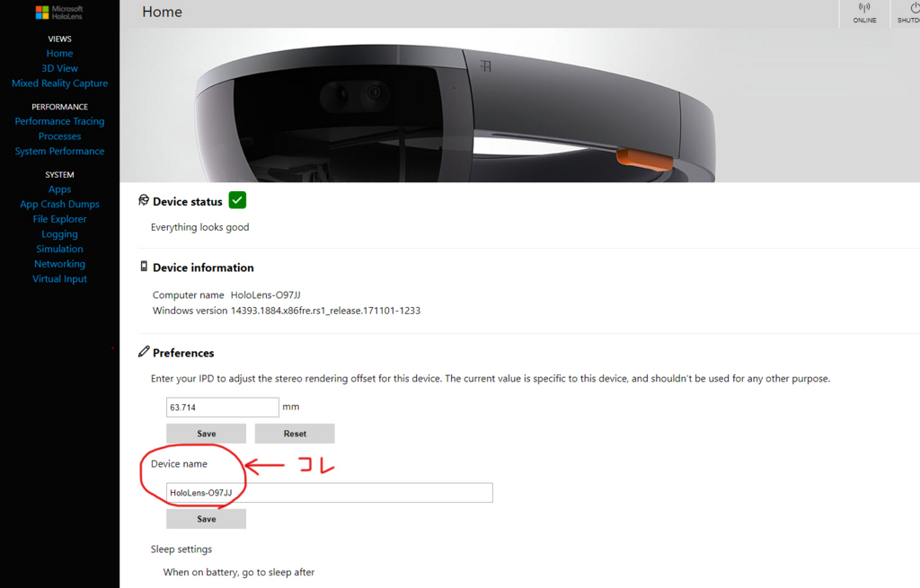The height and width of the screenshot is (588, 920).
Task: Click the mm unit label
Action: coord(291,407)
